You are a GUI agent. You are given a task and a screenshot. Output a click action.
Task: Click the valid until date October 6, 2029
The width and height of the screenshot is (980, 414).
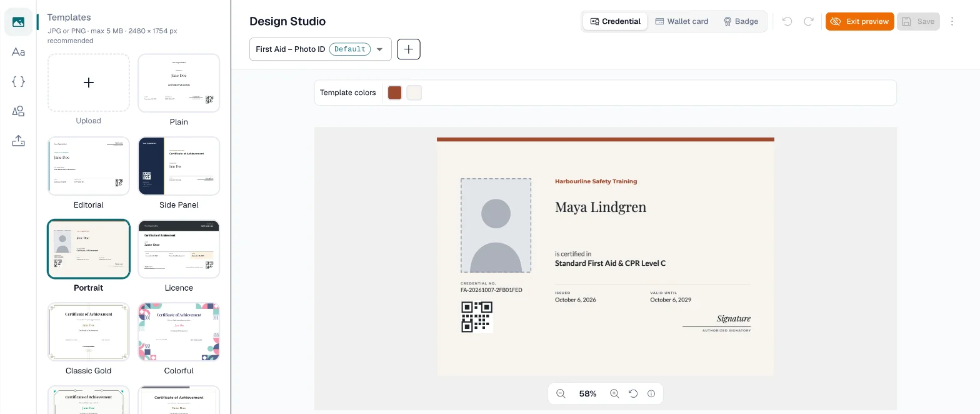click(671, 300)
